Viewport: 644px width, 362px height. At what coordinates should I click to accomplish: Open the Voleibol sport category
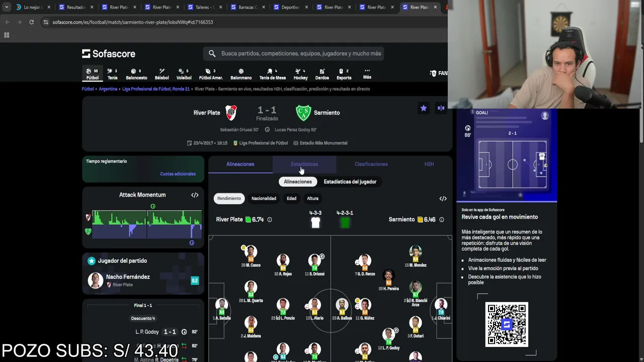coord(184,74)
